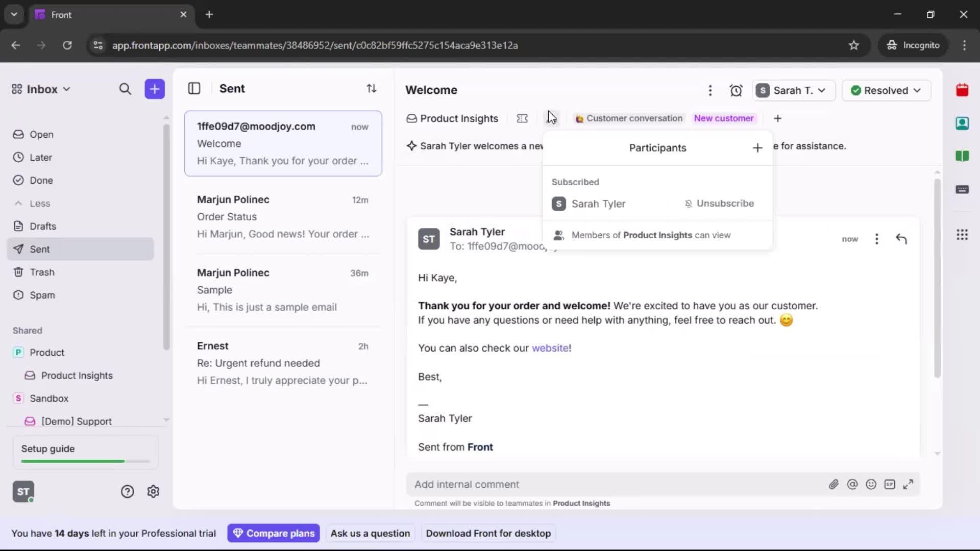Switch to the Sent folder
980x551 pixels.
39,249
